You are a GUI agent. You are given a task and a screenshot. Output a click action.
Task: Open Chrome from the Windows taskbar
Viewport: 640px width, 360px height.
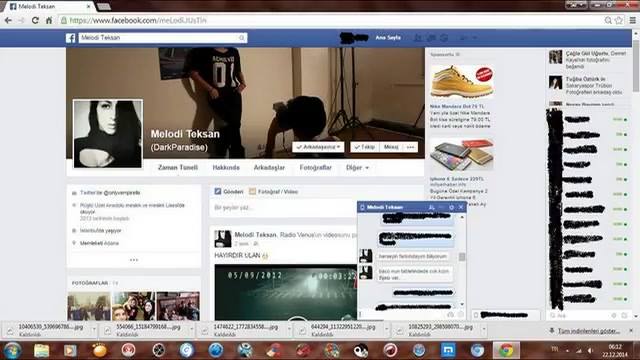point(506,350)
